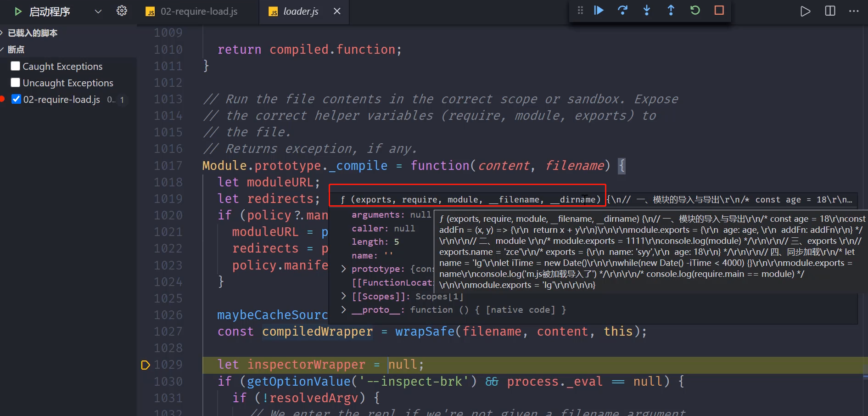Enable Uncaught Exceptions breakpoint

pos(15,83)
